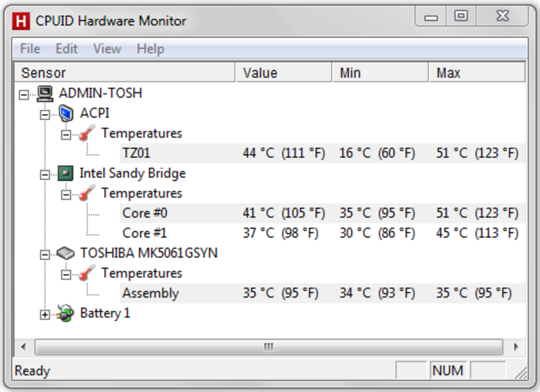This screenshot has height=392, width=540.
Task: Click Core #1 max 45 °C (113 °F)
Action: click(x=477, y=233)
